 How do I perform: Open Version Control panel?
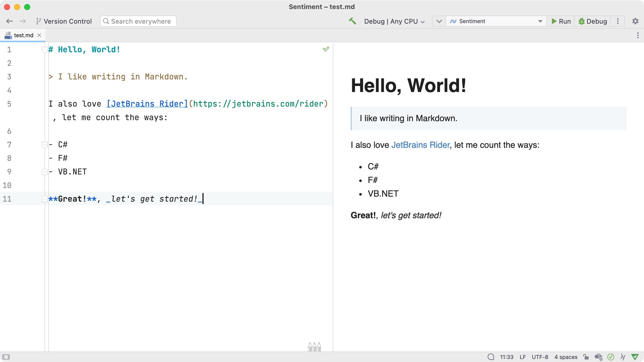(63, 21)
